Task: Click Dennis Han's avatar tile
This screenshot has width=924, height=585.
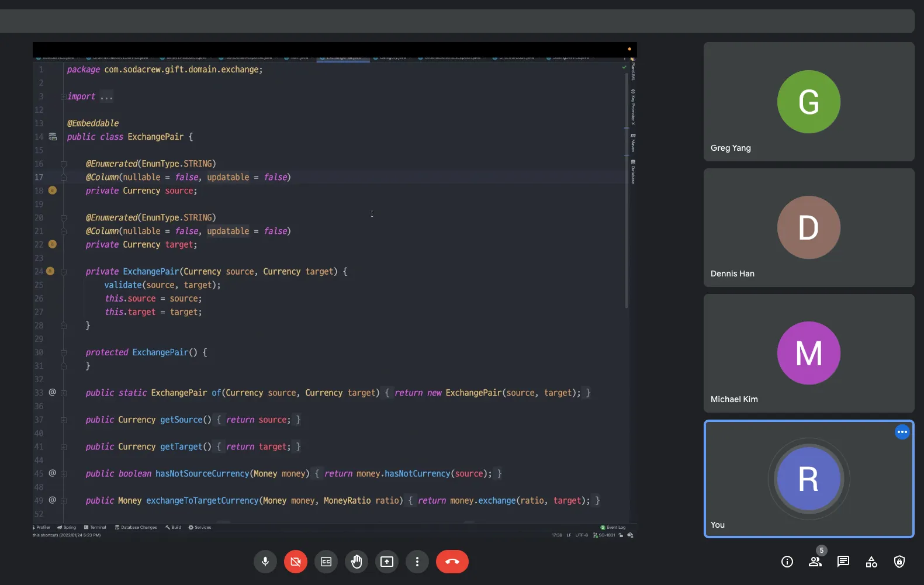Action: pyautogui.click(x=809, y=227)
